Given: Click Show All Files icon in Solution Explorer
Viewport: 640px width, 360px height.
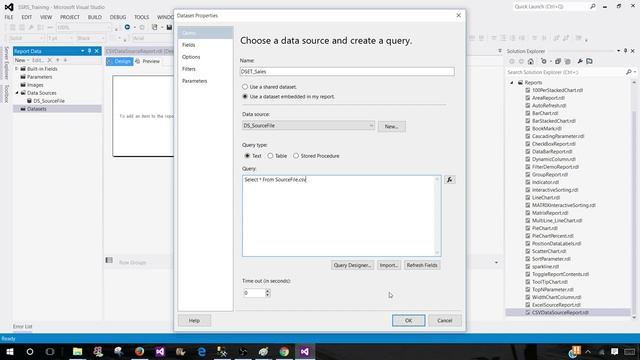Looking at the screenshot, I should pyautogui.click(x=567, y=62).
